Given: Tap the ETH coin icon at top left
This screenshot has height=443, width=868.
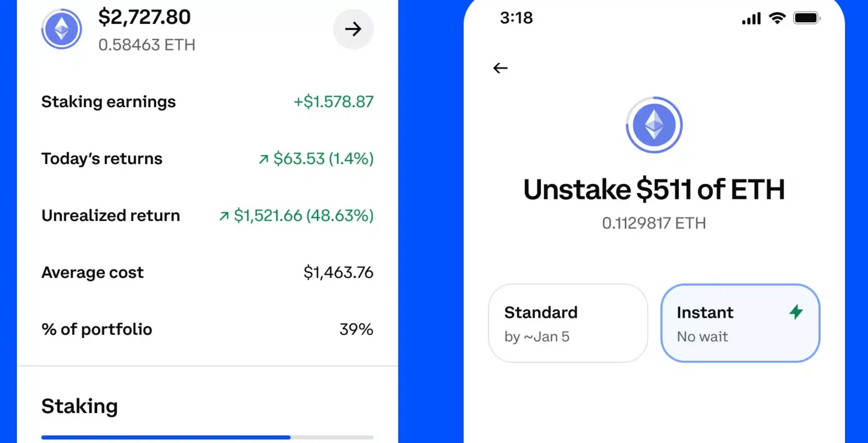Looking at the screenshot, I should (61, 29).
